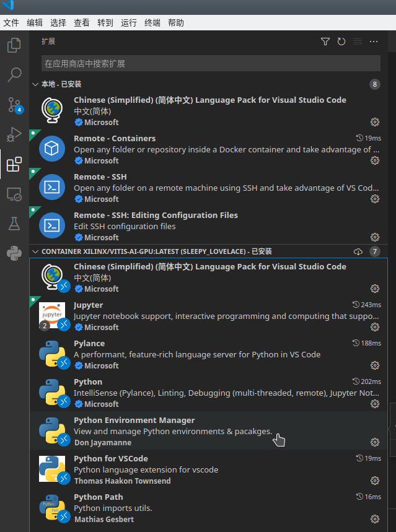This screenshot has width=396, height=532.
Task: Open settings gear for Remote - Containers
Action: [374, 160]
